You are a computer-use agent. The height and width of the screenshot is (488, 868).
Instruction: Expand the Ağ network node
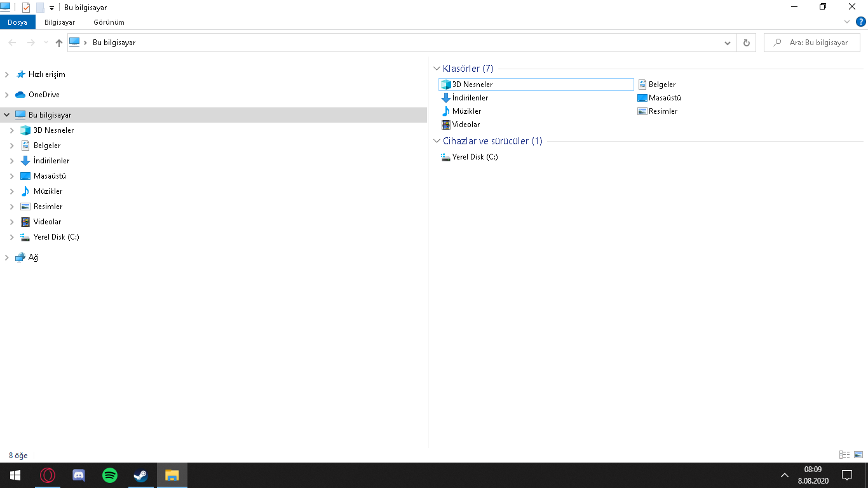coord(6,257)
